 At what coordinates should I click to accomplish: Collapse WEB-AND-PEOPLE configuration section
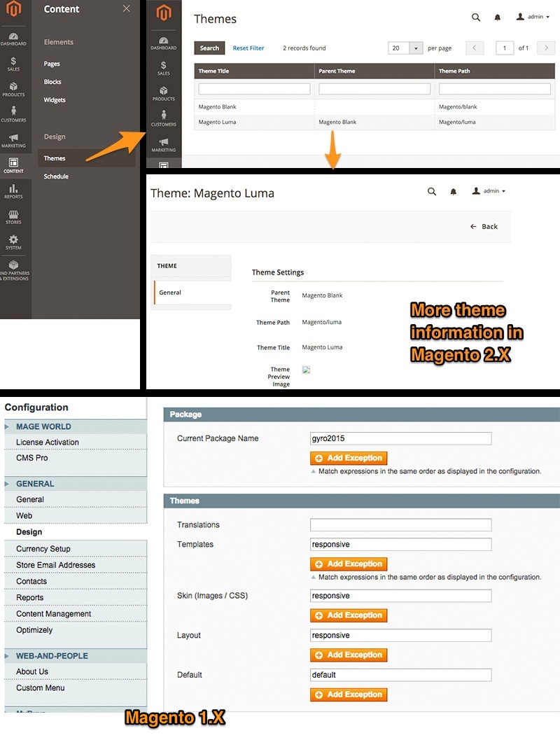76,656
